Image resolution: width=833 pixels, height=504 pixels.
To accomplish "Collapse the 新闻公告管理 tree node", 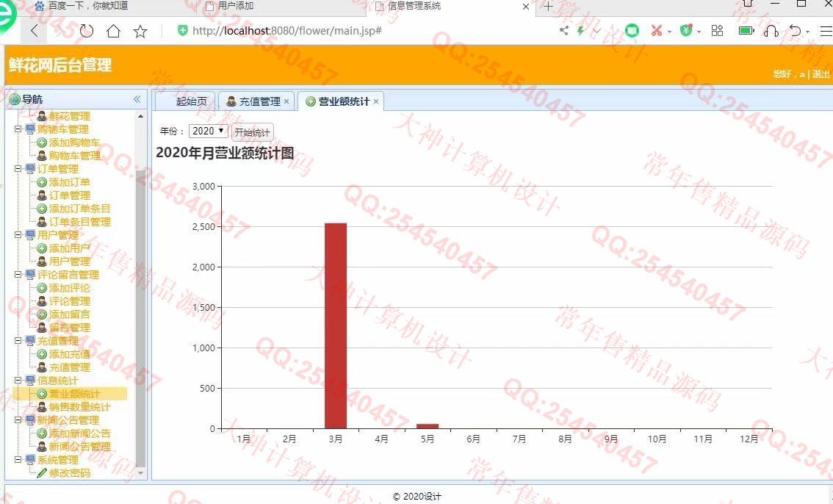I will pos(18,420).
